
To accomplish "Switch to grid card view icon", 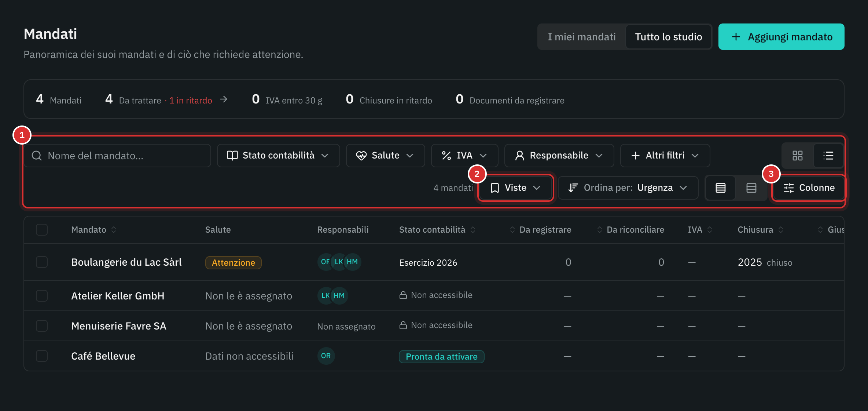I will [x=797, y=156].
